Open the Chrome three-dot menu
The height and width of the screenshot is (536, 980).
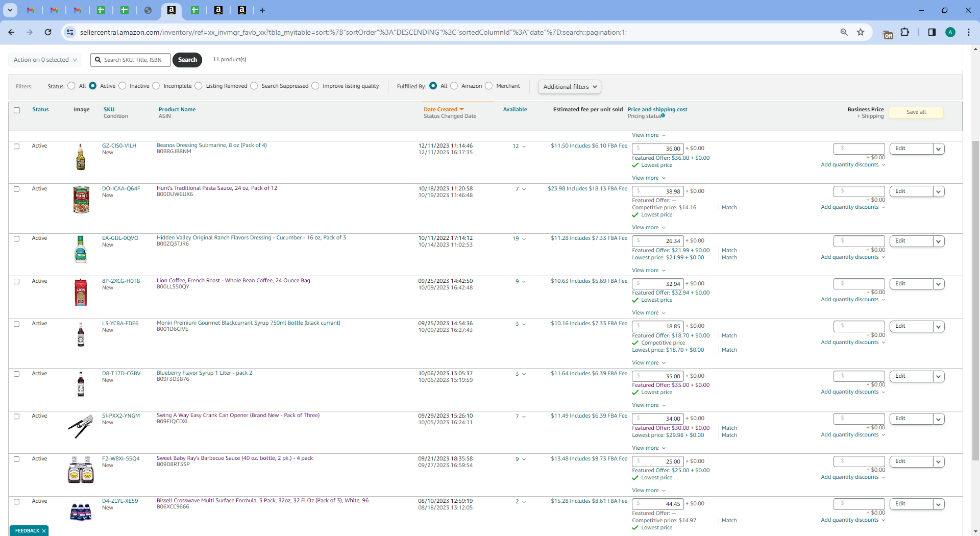click(x=969, y=32)
